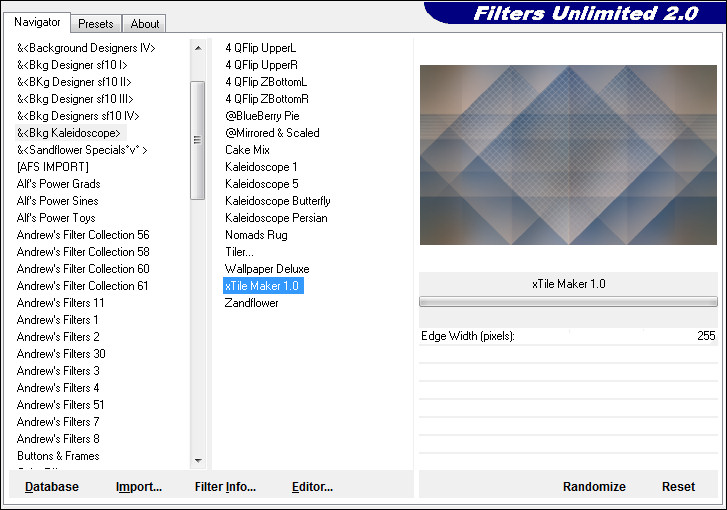This screenshot has width=727, height=510.
Task: Select Zandflower from filter list
Action: pos(252,303)
